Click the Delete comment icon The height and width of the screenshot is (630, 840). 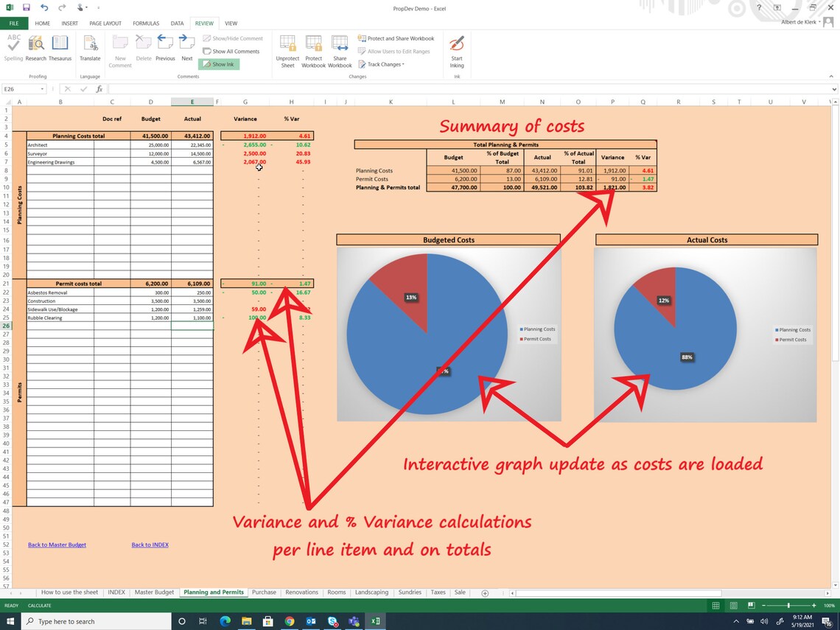pyautogui.click(x=144, y=47)
